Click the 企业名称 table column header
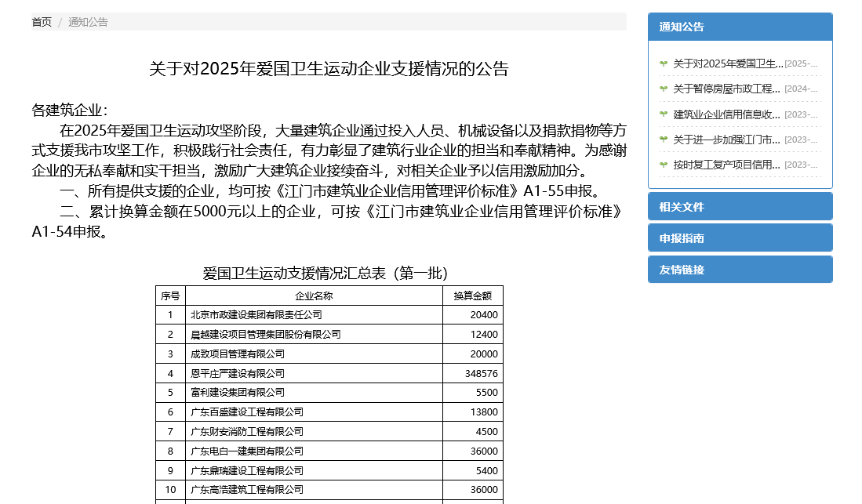This screenshot has height=504, width=862. pos(314,296)
